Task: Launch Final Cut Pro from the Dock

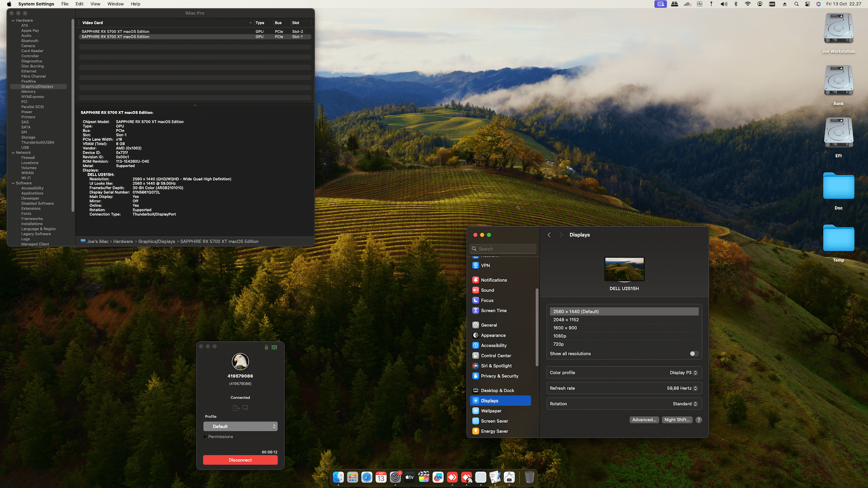Action: tap(424, 477)
